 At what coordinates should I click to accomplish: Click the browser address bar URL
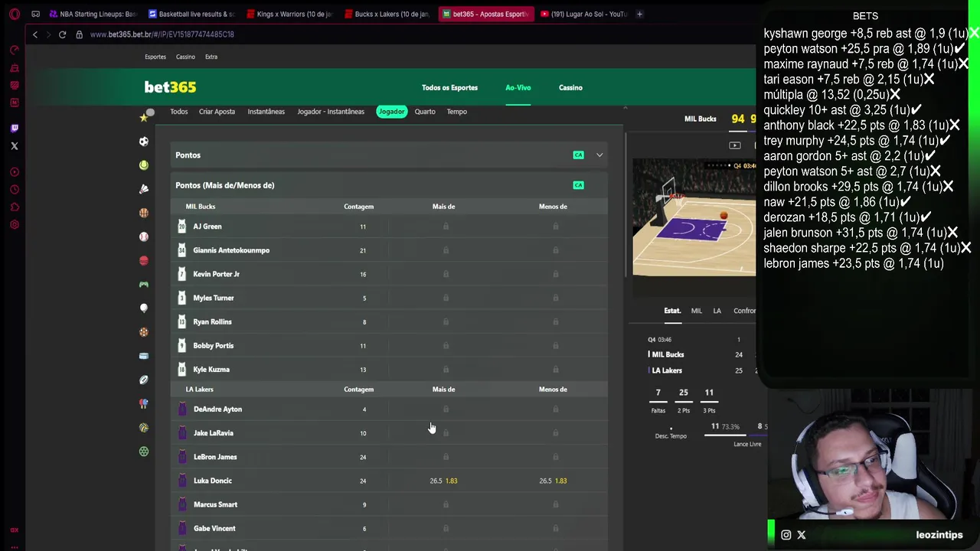point(162,34)
